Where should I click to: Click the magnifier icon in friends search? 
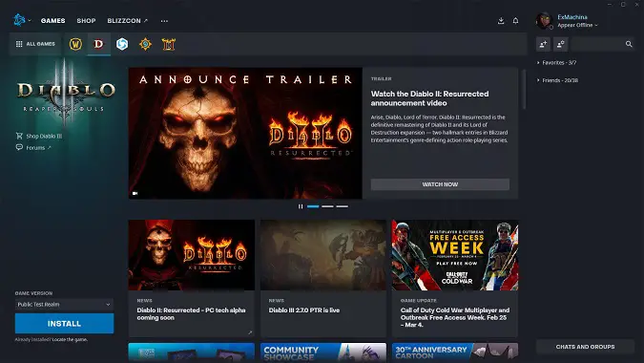(629, 44)
